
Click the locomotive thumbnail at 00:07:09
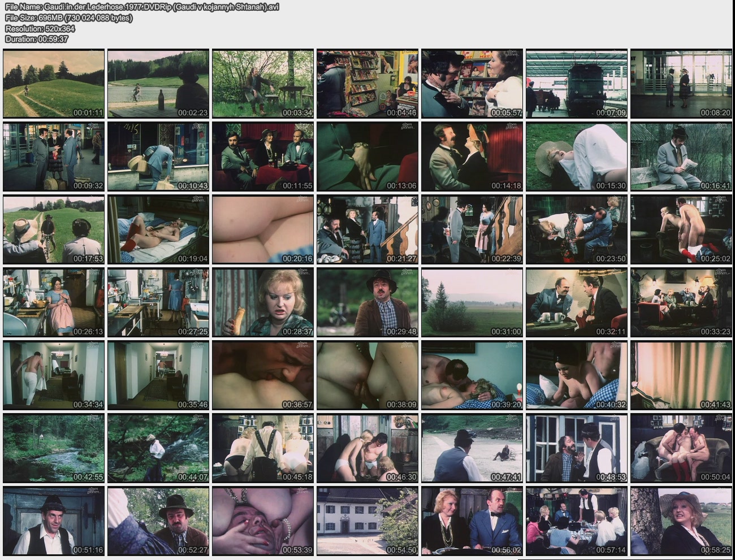pyautogui.click(x=577, y=84)
